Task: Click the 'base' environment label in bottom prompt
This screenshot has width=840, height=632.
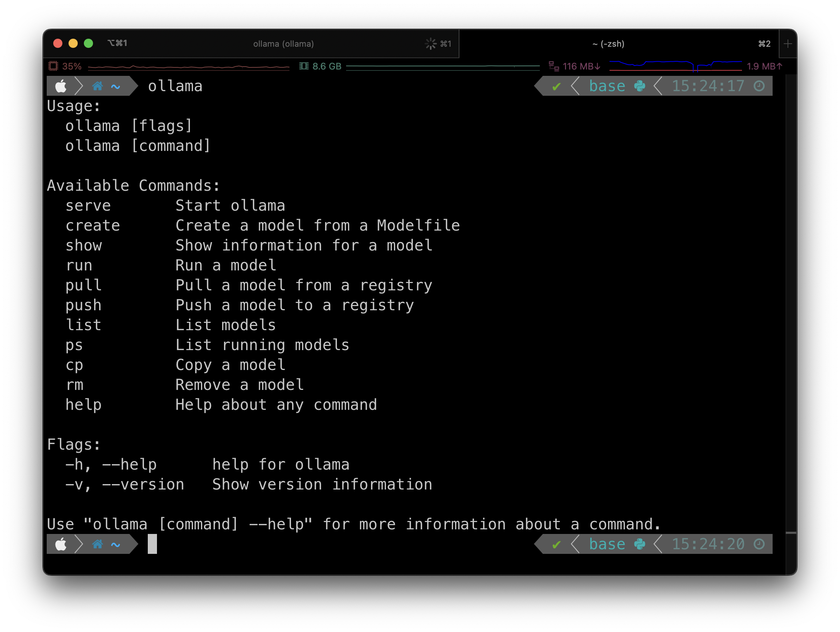Action: pos(607,544)
